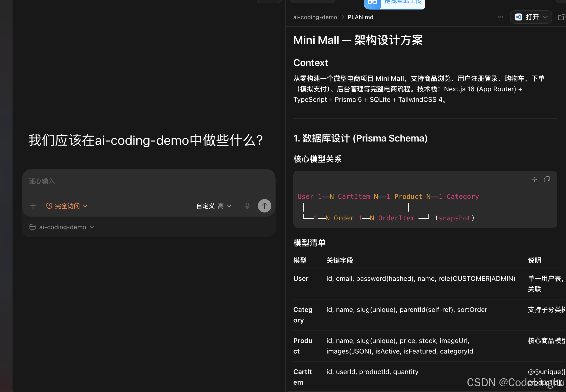The image size is (566, 392).
Task: Click the Mini Mall — 架构设计方案 title
Action: pos(358,40)
